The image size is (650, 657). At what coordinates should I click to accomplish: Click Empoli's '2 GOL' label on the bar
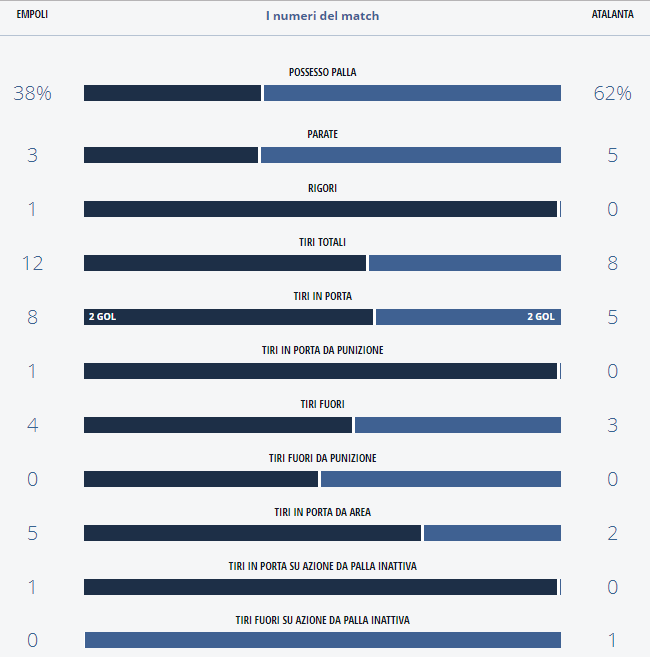click(102, 317)
